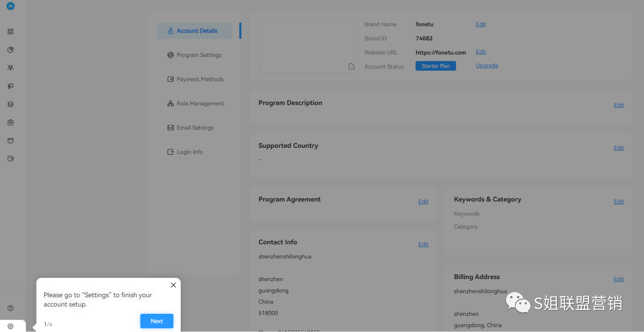The image size is (644, 332).
Task: Click the Upgrade link
Action: tap(487, 66)
